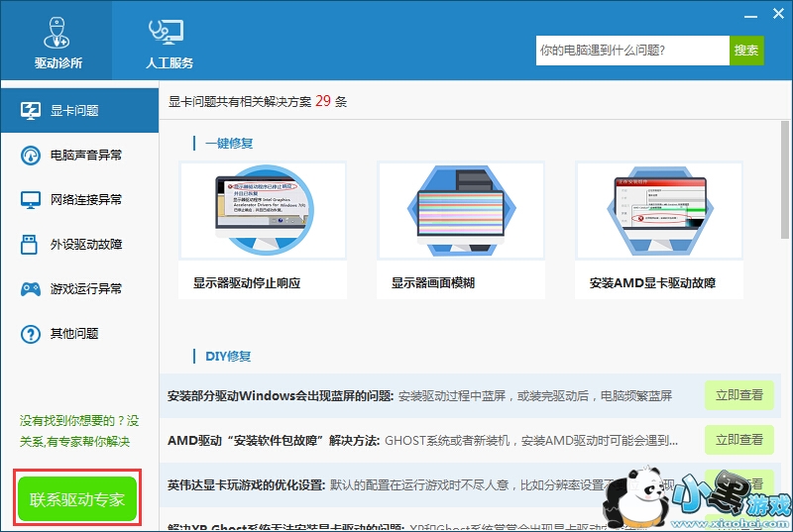Click the green 搜索 button
This screenshot has height=532, width=793.
click(746, 50)
